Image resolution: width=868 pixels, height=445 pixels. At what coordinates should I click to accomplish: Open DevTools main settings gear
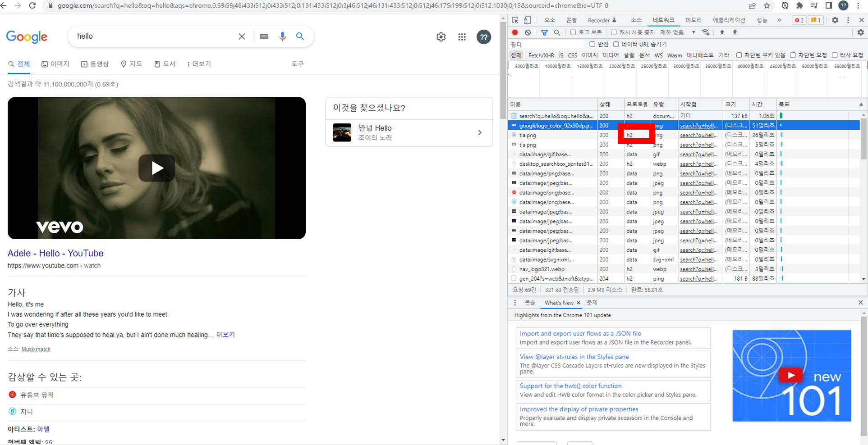835,20
